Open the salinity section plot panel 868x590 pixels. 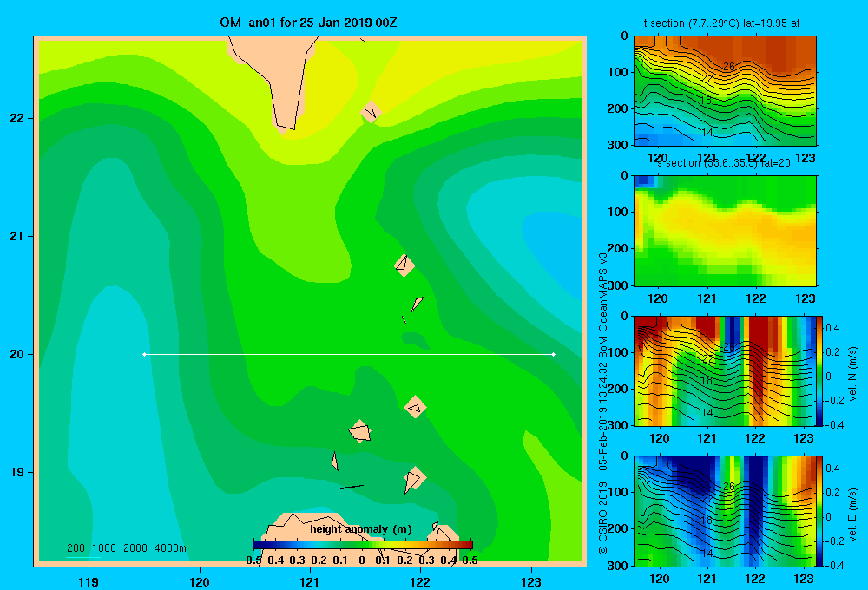point(725,231)
